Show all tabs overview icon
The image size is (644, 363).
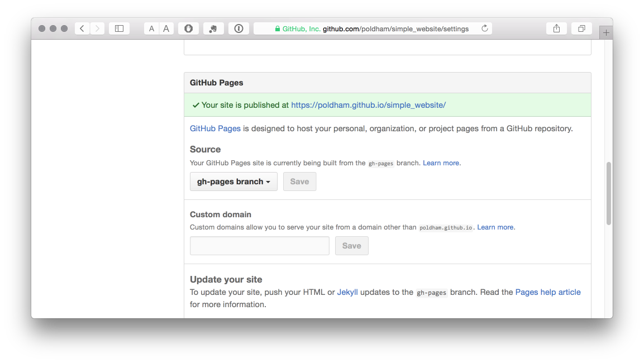pos(581,28)
